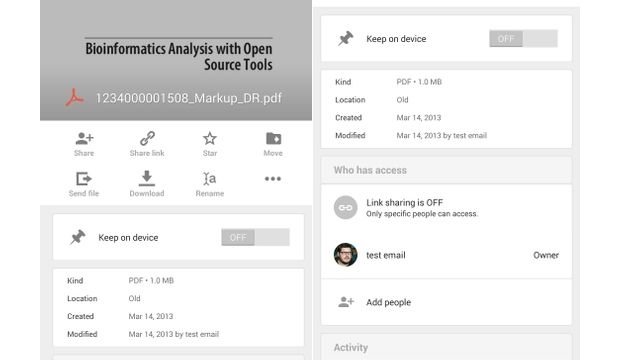Click the test email profile avatar
The width and height of the screenshot is (639, 360).
346,255
